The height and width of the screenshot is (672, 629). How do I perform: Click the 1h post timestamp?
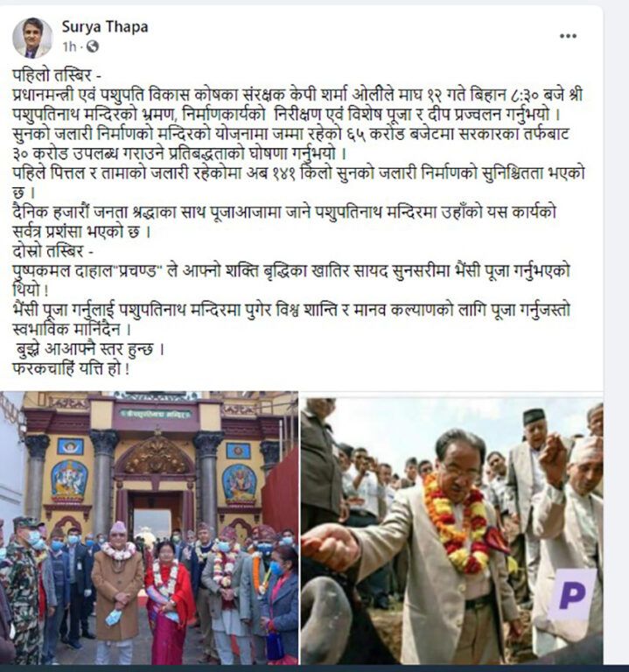coord(69,46)
